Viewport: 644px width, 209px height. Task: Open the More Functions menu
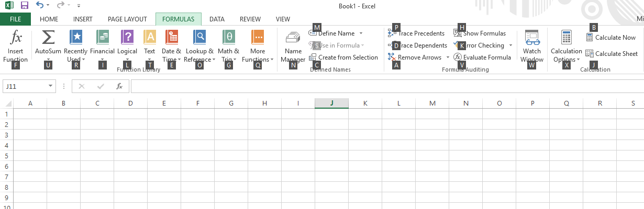(x=258, y=47)
